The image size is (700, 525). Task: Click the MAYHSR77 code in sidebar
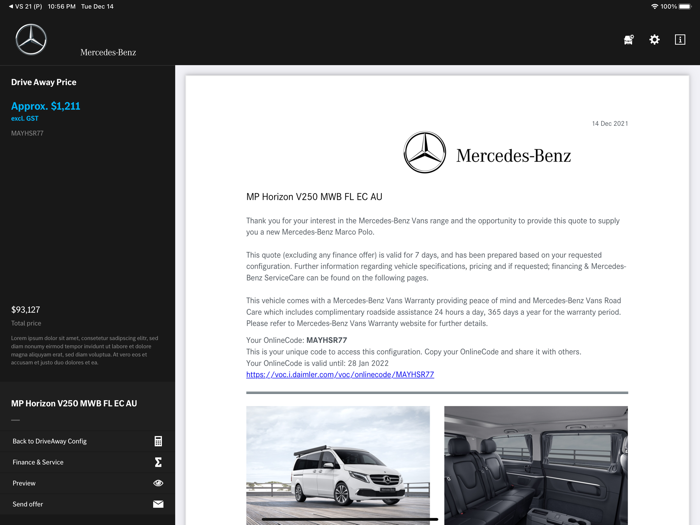pos(27,133)
